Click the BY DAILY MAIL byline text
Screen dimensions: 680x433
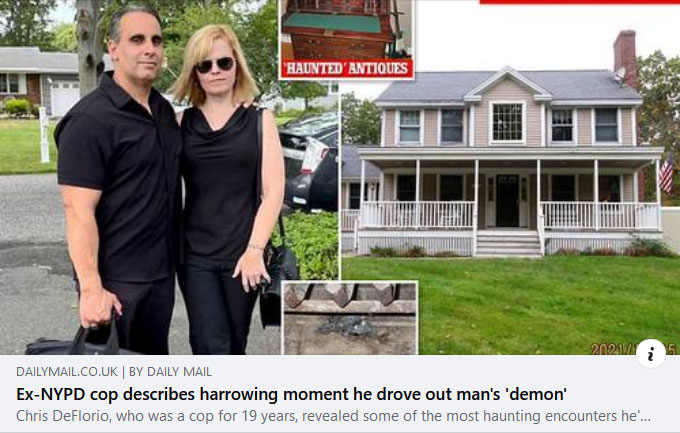tap(170, 372)
